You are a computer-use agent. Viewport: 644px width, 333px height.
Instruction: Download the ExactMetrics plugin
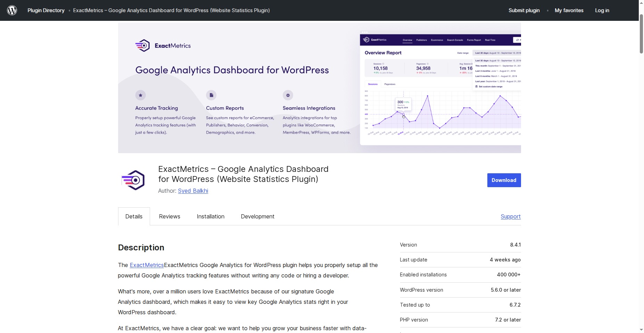(x=504, y=180)
